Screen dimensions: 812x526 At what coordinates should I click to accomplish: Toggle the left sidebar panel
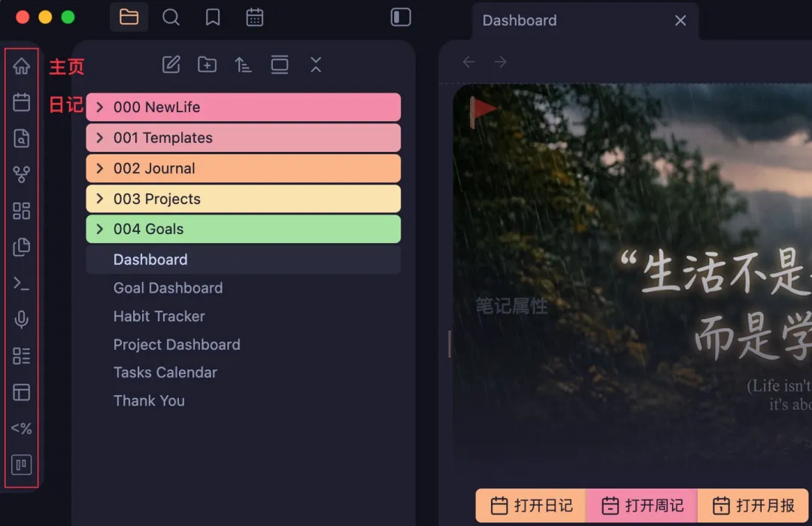(401, 17)
